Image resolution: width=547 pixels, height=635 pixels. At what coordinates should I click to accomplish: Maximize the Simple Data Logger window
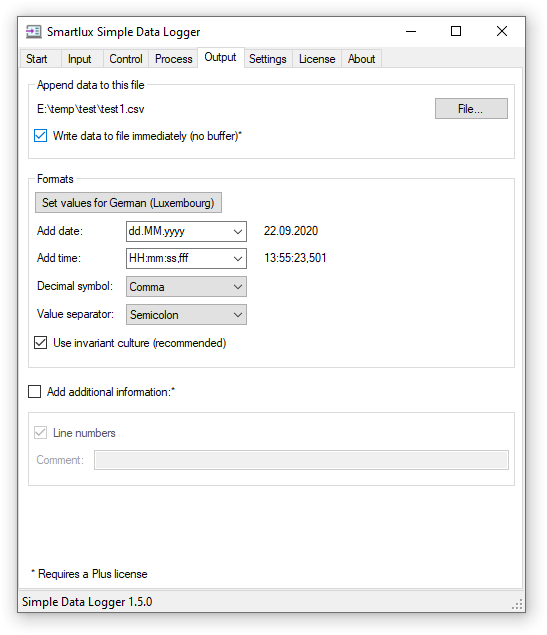(x=456, y=32)
